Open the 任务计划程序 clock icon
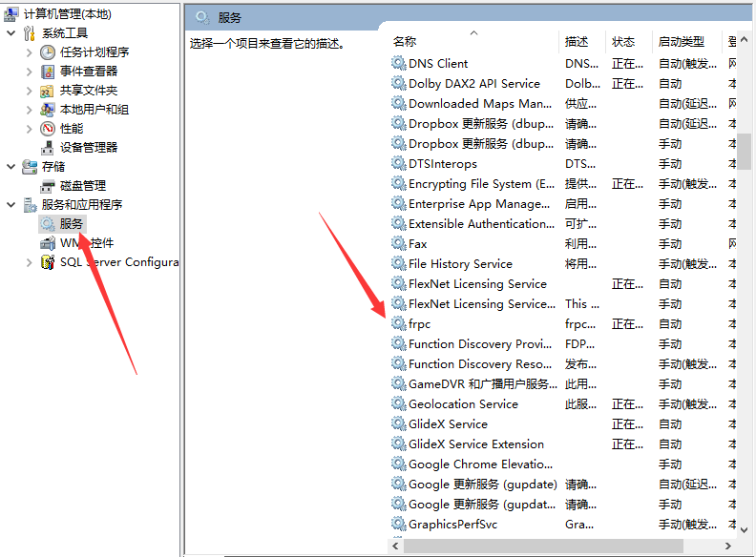 point(48,52)
